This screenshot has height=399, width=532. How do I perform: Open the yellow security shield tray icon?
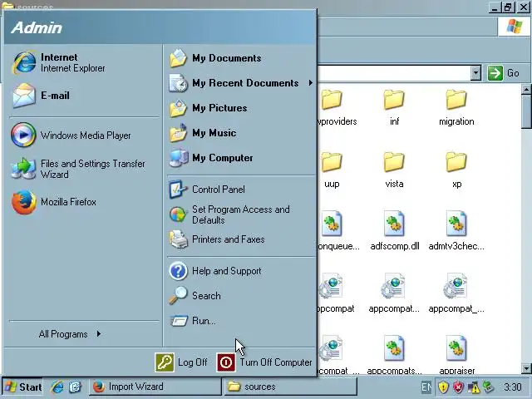click(443, 387)
